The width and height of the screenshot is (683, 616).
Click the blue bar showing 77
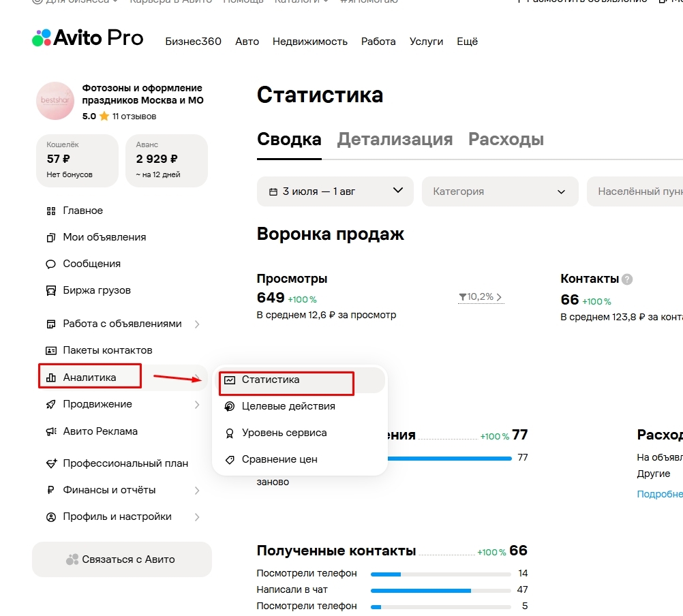tap(449, 459)
